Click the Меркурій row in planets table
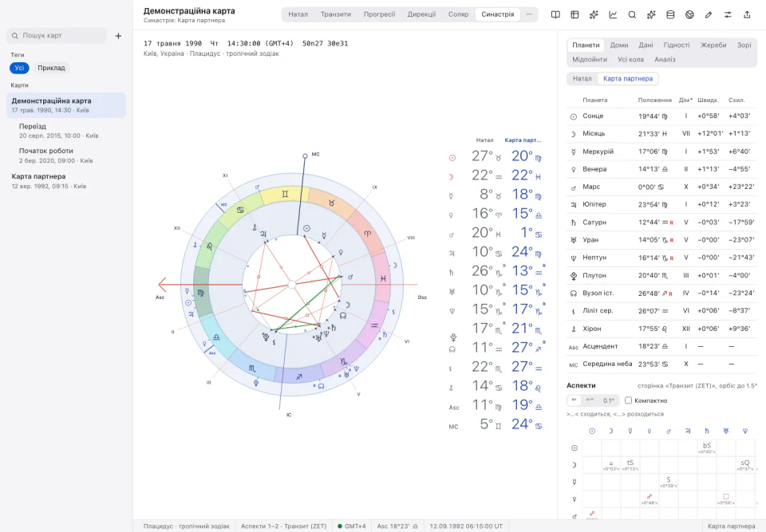766x532 pixels. [x=662, y=152]
